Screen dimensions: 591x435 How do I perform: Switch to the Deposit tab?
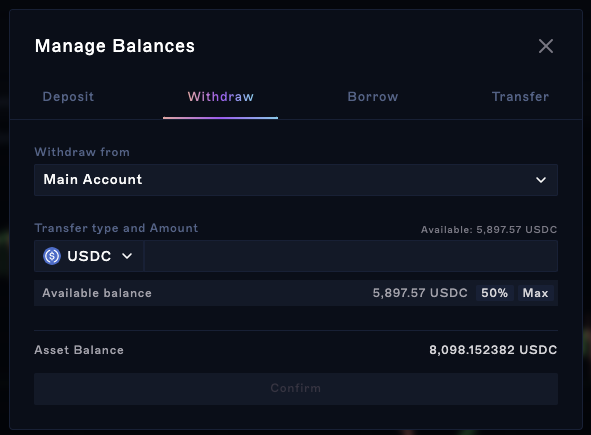pyautogui.click(x=68, y=96)
